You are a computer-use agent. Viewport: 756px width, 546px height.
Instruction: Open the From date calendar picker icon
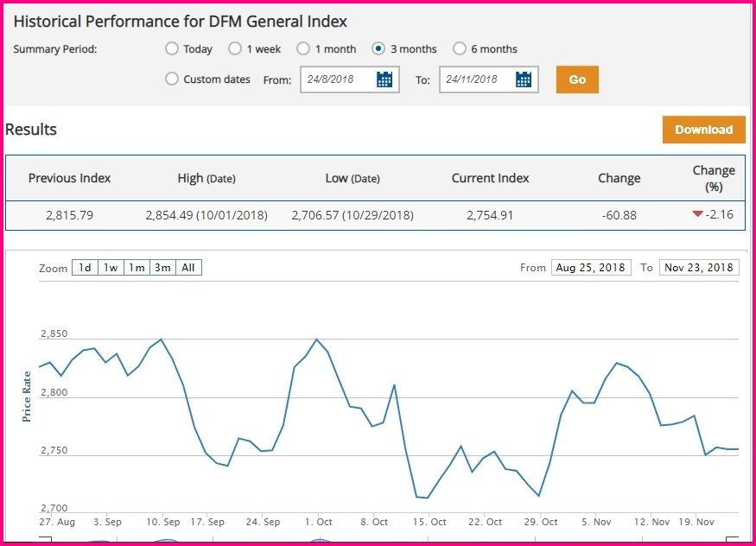pyautogui.click(x=384, y=79)
